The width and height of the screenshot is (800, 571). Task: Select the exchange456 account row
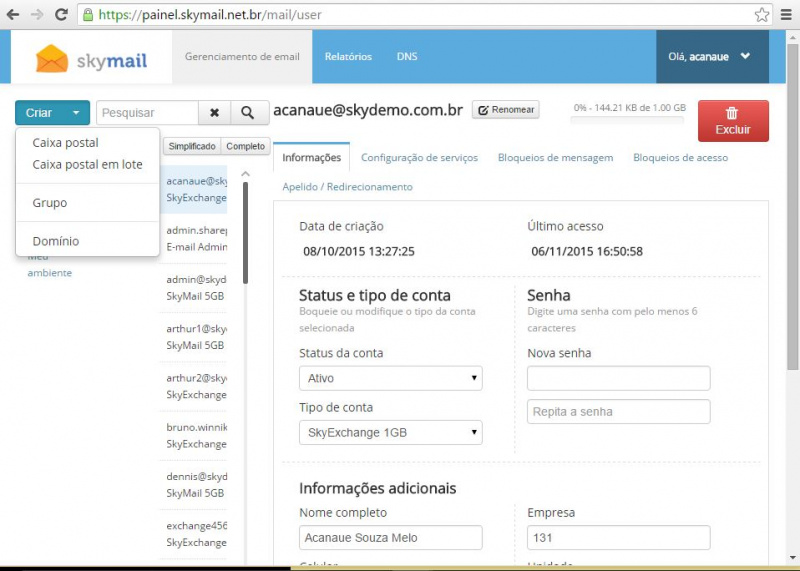point(194,534)
